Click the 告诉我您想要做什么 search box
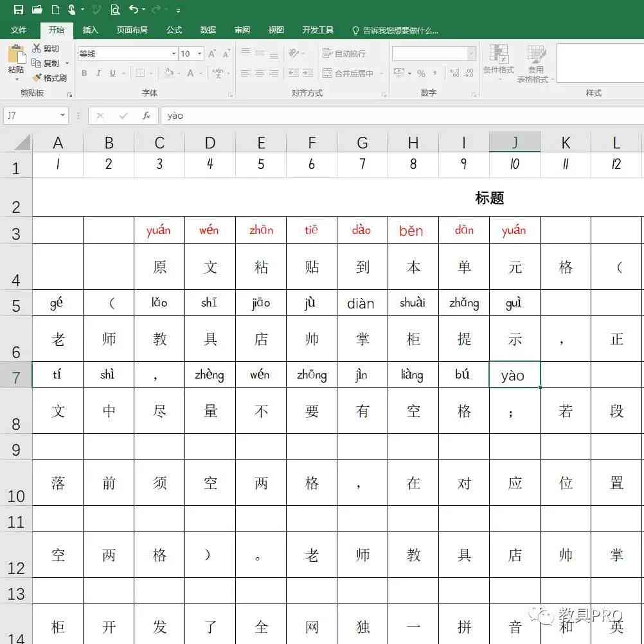Viewport: 644px width, 644px height. 395,30
